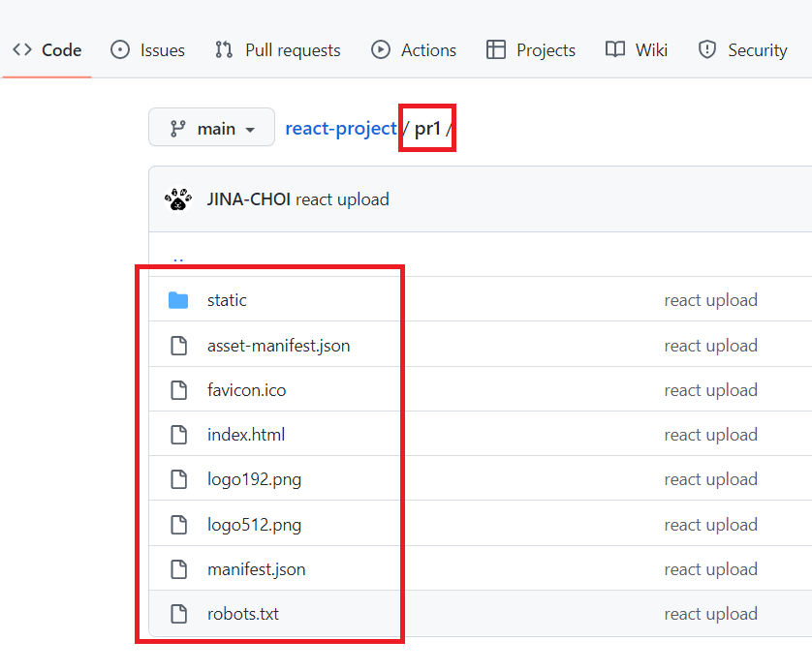The image size is (812, 671).
Task: Click the static folder icon
Action: [x=178, y=300]
